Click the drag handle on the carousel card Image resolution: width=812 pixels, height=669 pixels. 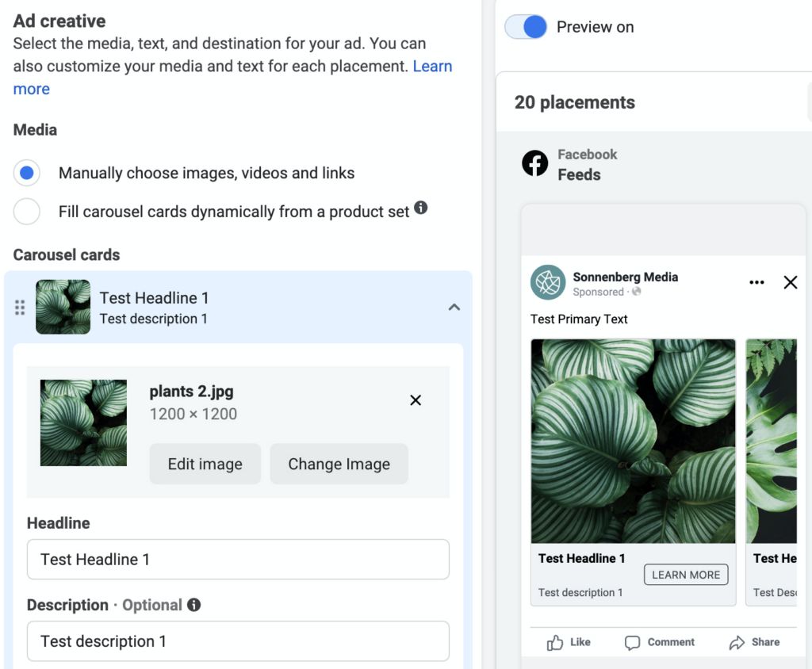pyautogui.click(x=20, y=307)
